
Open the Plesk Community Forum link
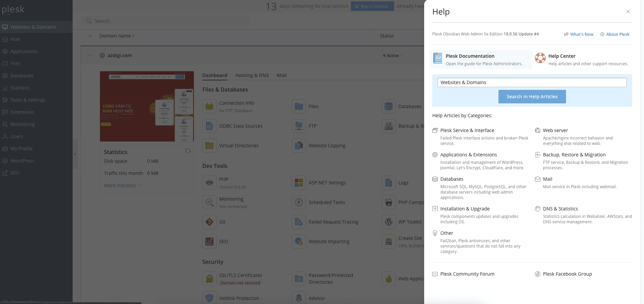pos(467,274)
